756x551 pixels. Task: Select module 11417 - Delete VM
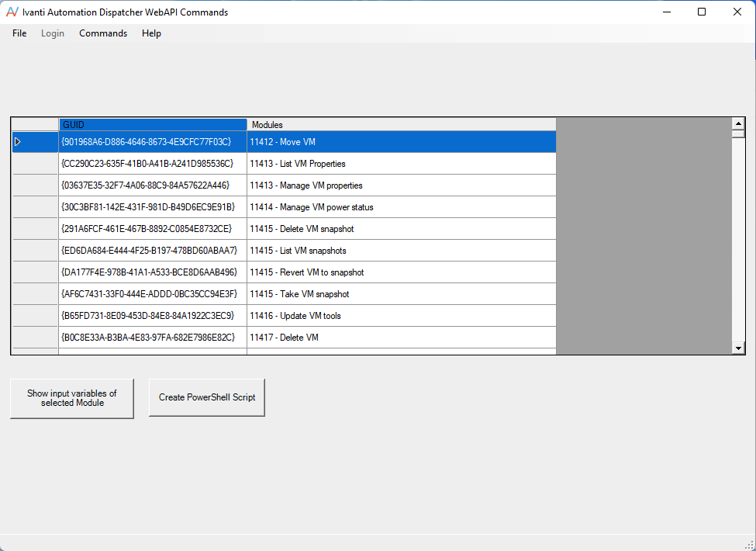pyautogui.click(x=402, y=338)
